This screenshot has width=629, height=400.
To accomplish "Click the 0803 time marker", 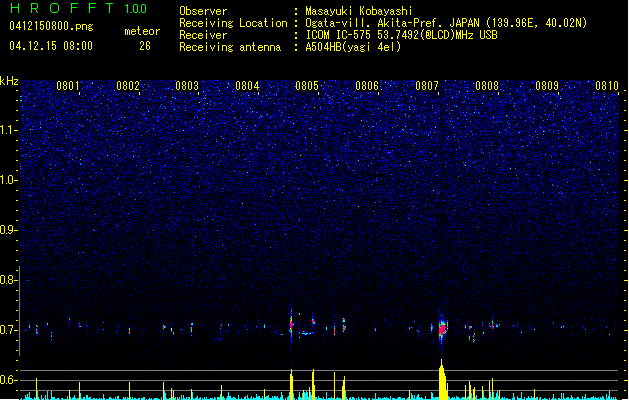I will tap(187, 86).
